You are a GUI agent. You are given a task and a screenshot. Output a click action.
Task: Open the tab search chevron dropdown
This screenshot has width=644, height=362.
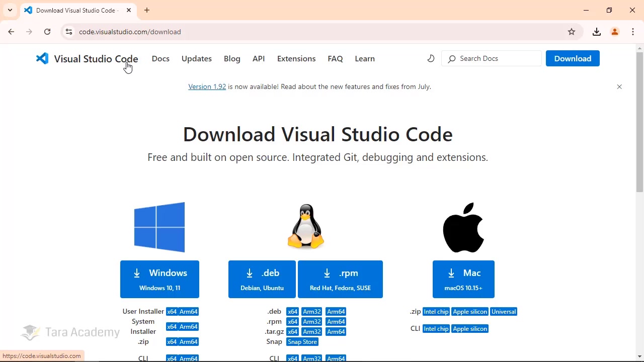click(10, 10)
